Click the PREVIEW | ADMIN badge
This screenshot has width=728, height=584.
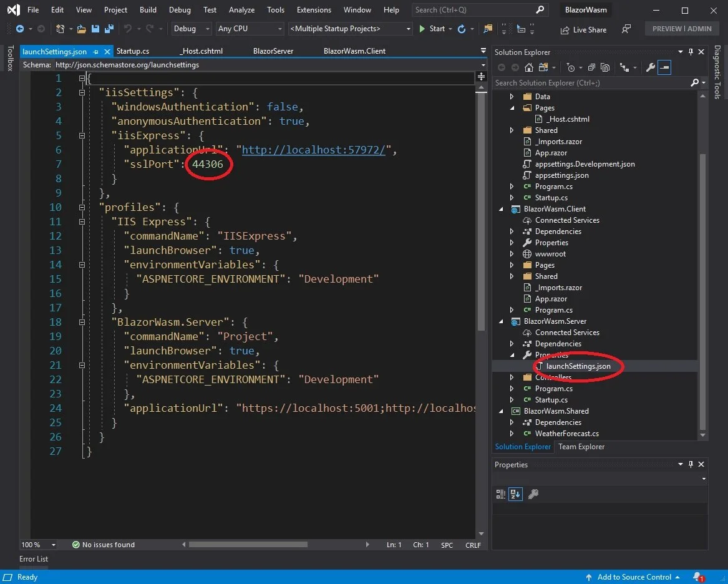(682, 29)
